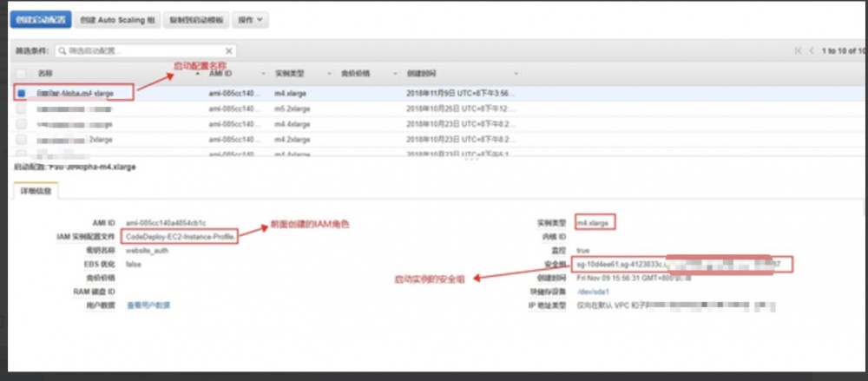The height and width of the screenshot is (381, 868).
Task: Check the row with m4.2xlarge instance type
Action: click(21, 140)
